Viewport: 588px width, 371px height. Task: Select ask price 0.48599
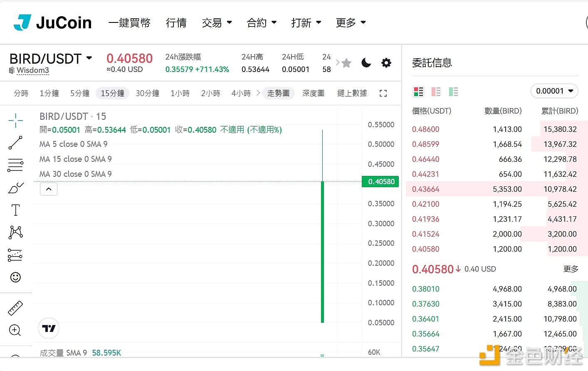point(425,144)
